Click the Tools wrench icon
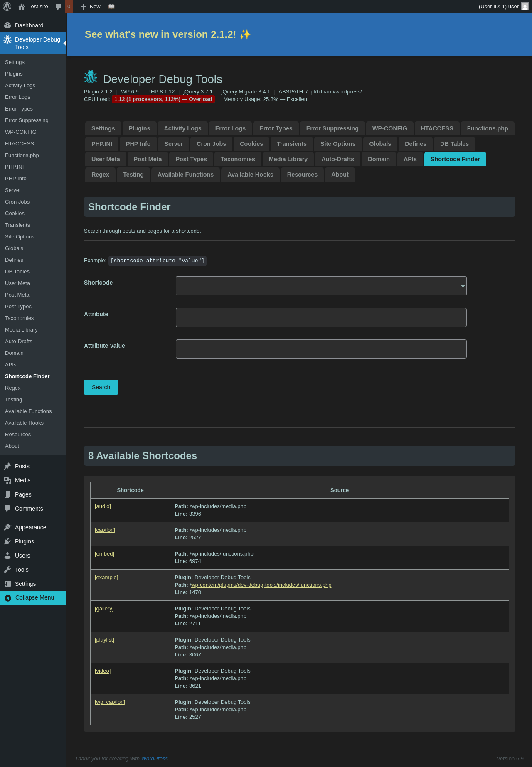 [7, 570]
